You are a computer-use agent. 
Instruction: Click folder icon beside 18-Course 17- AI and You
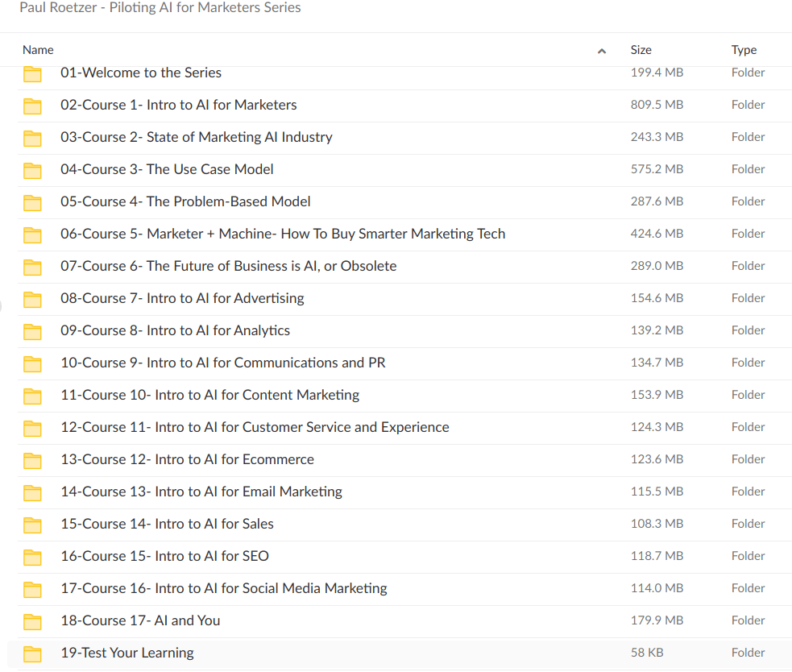click(32, 621)
